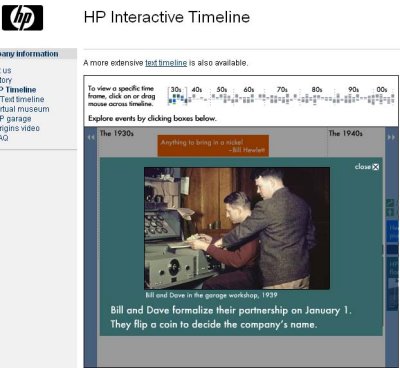Open Text timeline in sidebar

pyautogui.click(x=22, y=99)
